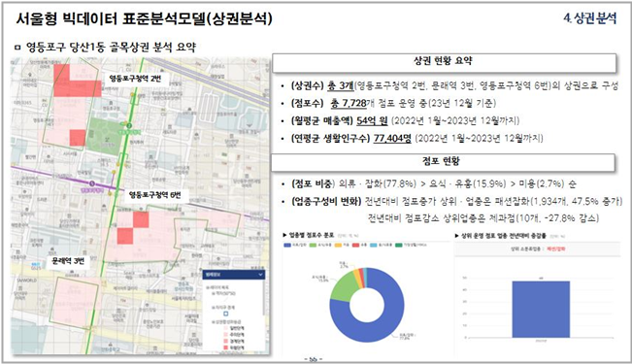
Task: Click the 상권 현황 요약 section header
Action: (444, 61)
